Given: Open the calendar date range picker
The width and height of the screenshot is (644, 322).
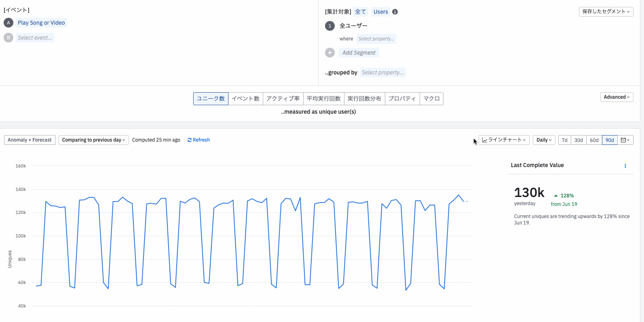Looking at the screenshot, I should click(x=625, y=140).
